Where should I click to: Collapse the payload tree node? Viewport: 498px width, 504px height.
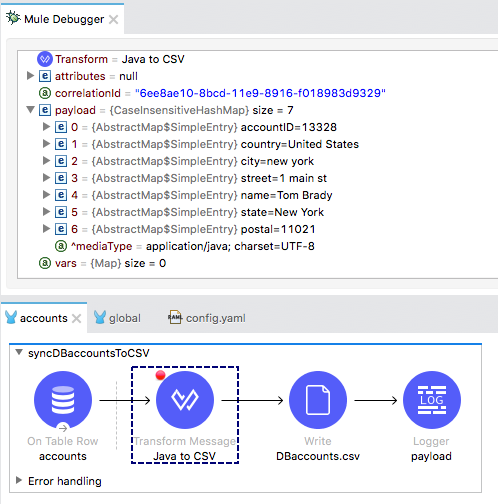(x=30, y=110)
